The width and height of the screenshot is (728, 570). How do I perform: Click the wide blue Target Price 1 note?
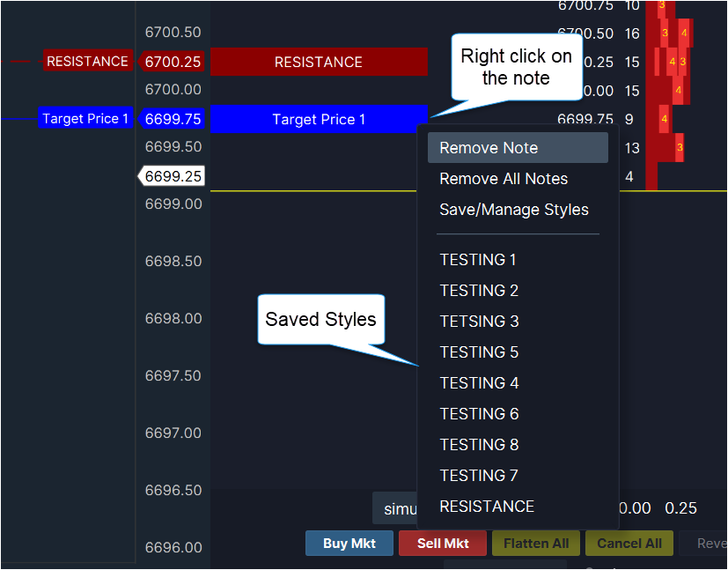pyautogui.click(x=319, y=120)
